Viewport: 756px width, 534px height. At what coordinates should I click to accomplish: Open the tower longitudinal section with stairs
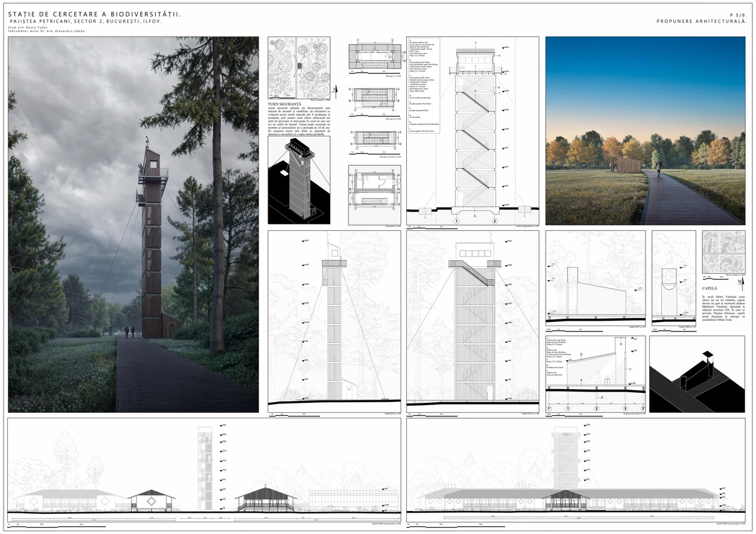tap(472, 131)
